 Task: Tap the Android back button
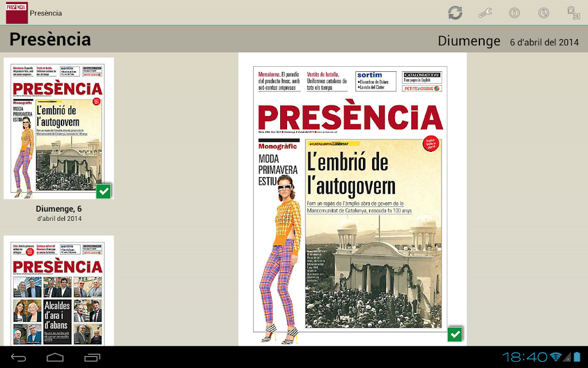coord(18,358)
